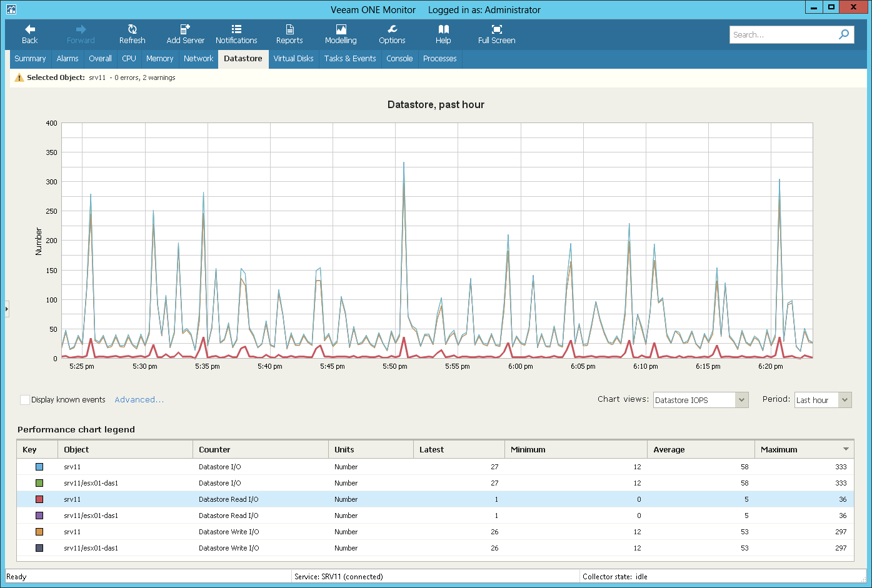Select the Datastore tab
This screenshot has width=872, height=588.
click(x=243, y=59)
